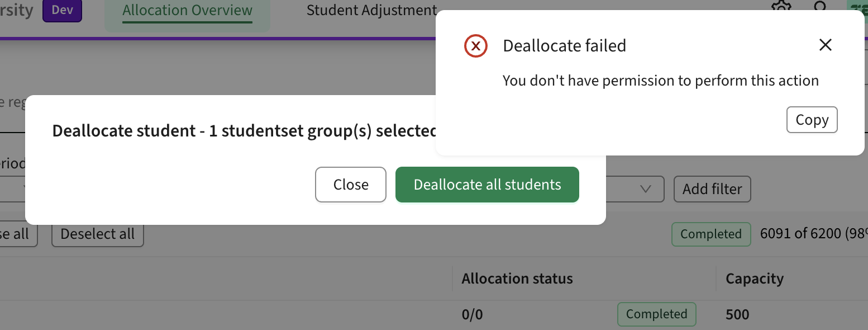
Task: Toggle the Completed status badge in table row
Action: tap(656, 314)
